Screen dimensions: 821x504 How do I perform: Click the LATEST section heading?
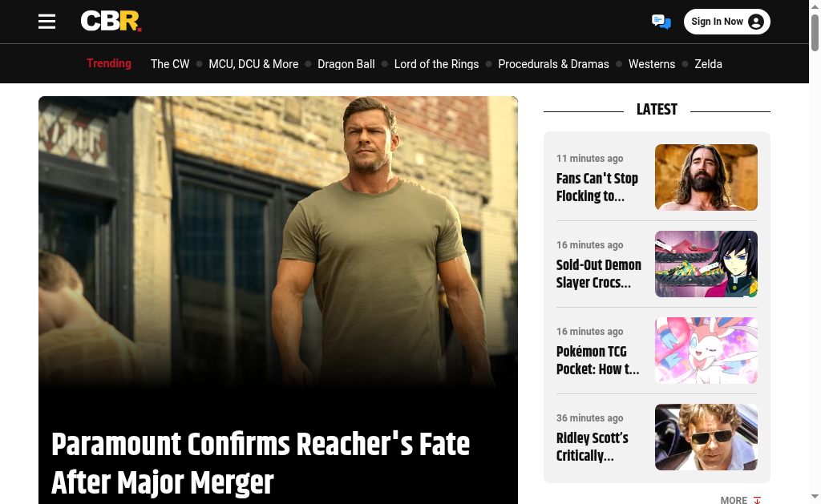pyautogui.click(x=657, y=110)
